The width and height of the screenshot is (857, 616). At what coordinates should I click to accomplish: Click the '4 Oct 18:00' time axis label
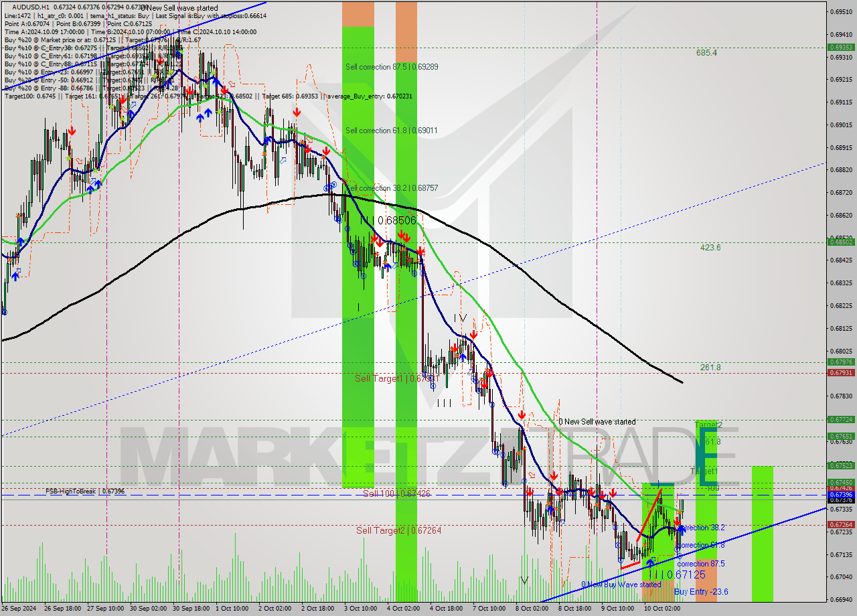coord(446,609)
